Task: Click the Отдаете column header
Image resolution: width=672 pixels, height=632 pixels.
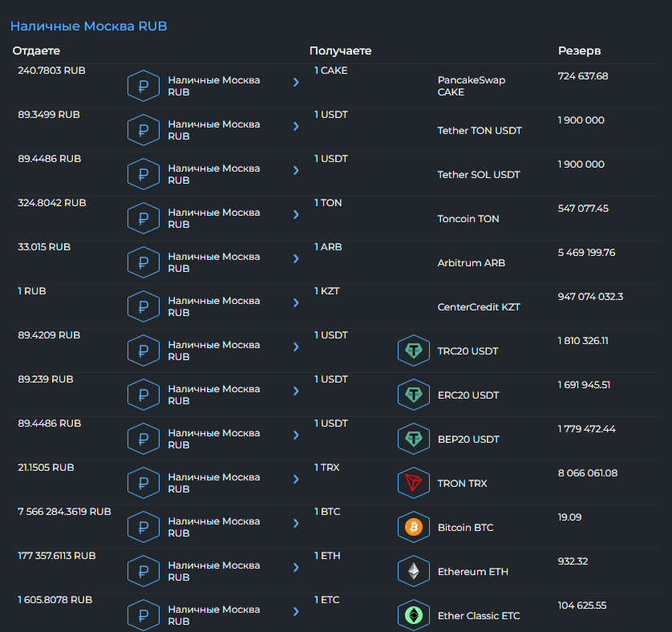Action: pos(36,51)
